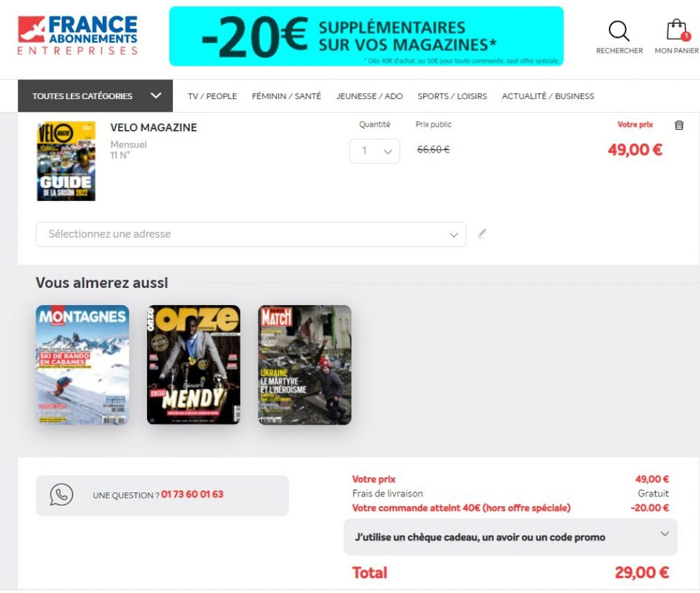Open the TV / People menu
This screenshot has height=593, width=700.
click(x=212, y=96)
